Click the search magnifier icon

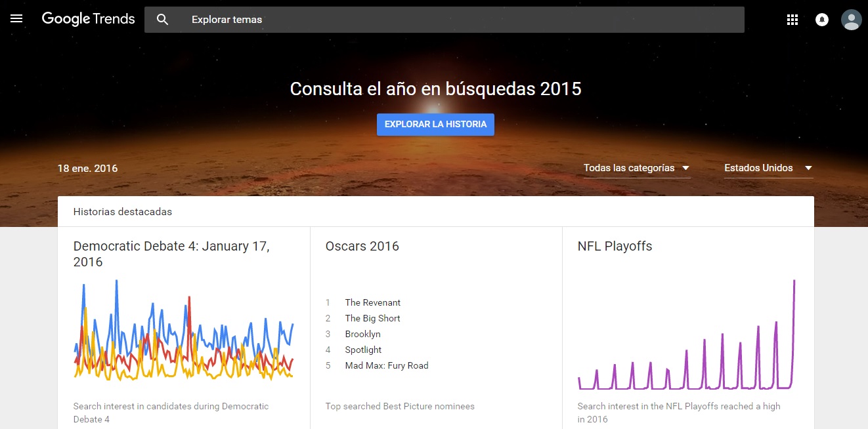(163, 20)
